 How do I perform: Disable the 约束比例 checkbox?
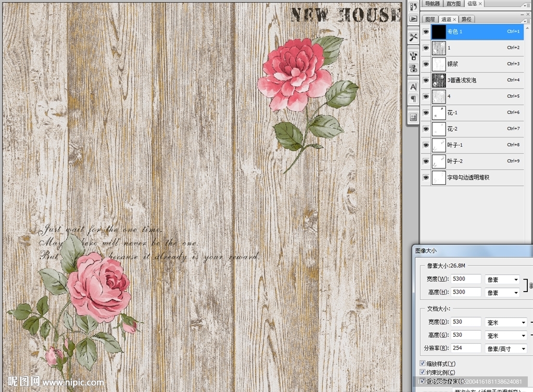(x=422, y=372)
